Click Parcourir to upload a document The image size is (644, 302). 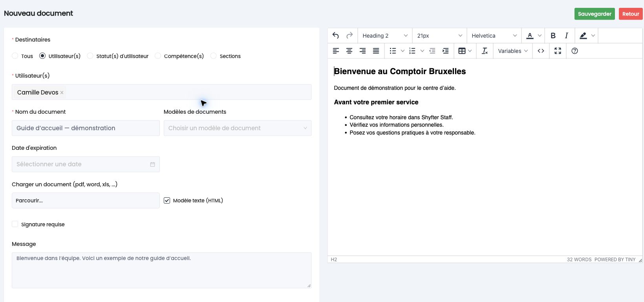coord(86,200)
